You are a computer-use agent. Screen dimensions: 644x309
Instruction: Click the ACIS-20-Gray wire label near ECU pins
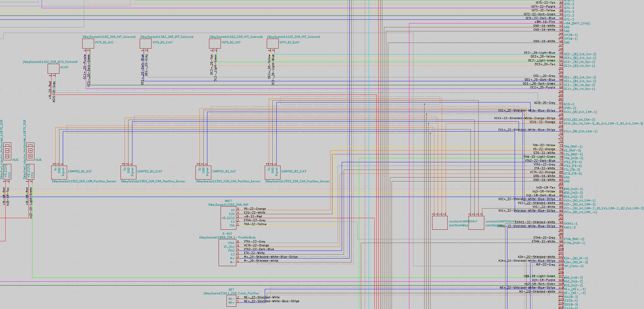pos(544,103)
